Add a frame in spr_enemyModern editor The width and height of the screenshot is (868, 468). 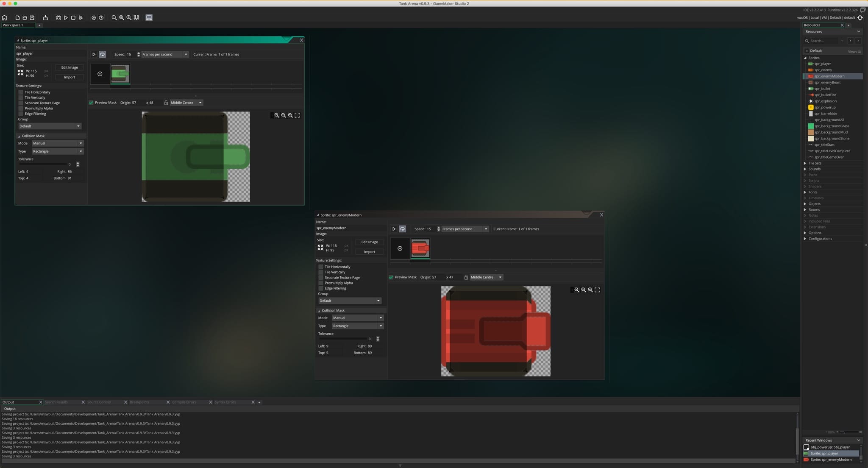tap(400, 248)
